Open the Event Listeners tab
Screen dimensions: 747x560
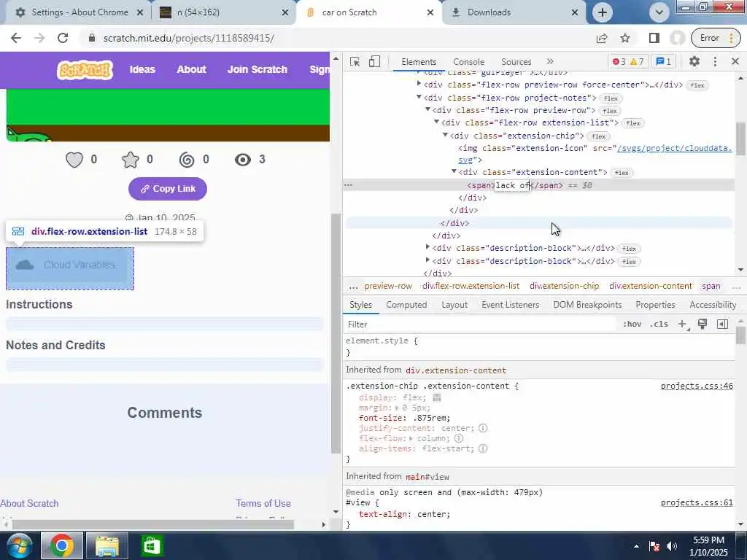click(x=510, y=305)
